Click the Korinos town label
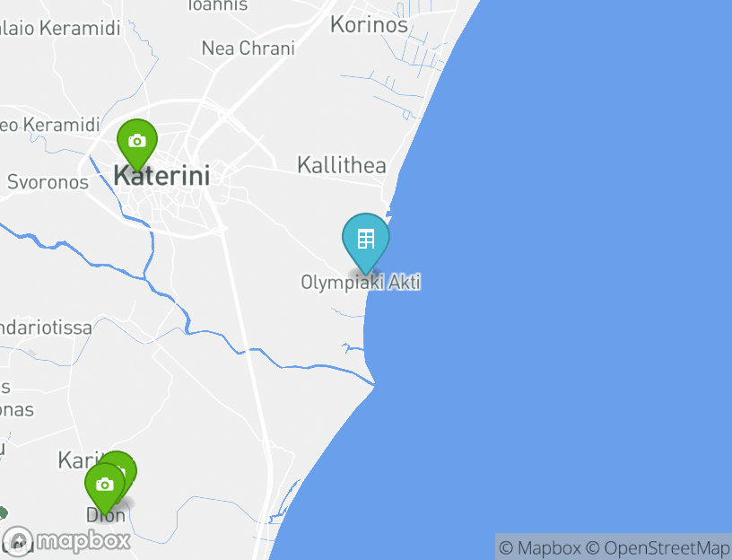Screen dimensions: 732x560 (x=370, y=24)
